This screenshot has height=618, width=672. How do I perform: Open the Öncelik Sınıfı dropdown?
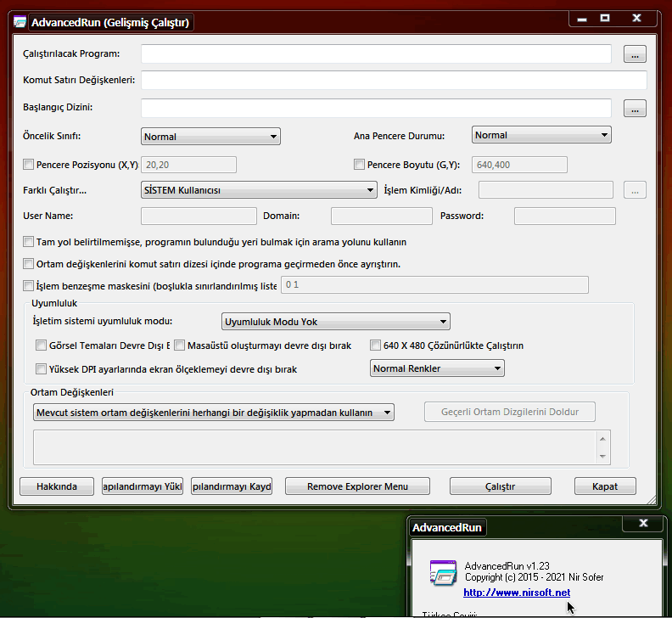[x=210, y=137]
